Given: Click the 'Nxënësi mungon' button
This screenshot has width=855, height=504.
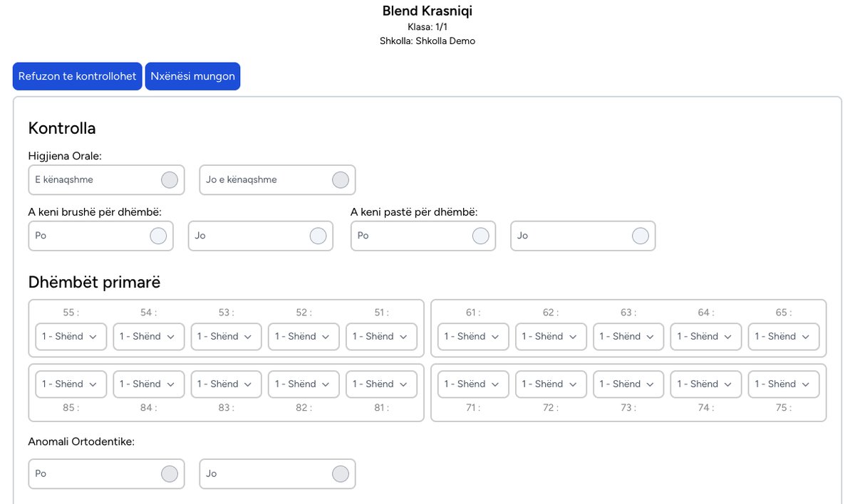Looking at the screenshot, I should 192,76.
